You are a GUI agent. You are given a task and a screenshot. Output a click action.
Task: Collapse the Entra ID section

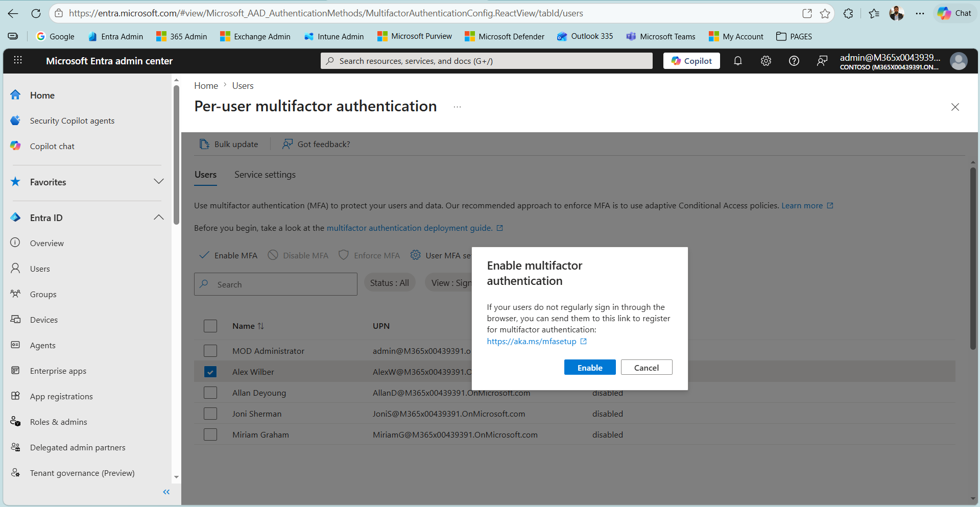point(159,218)
